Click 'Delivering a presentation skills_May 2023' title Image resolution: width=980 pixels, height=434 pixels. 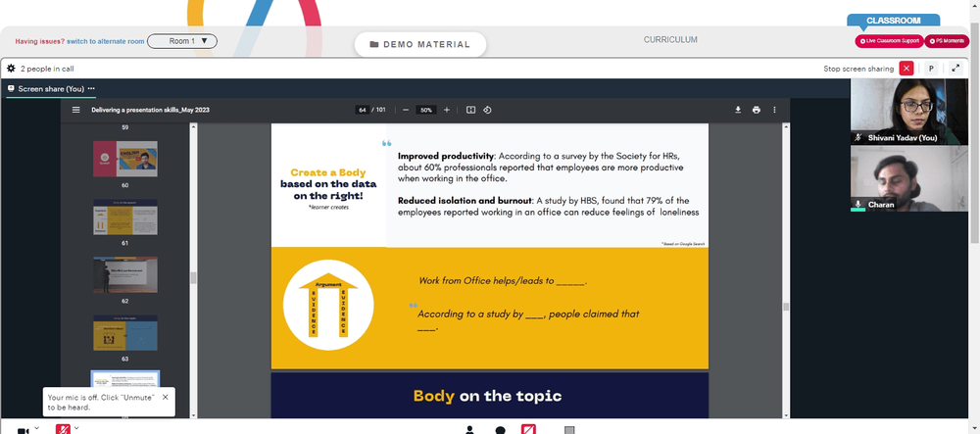(150, 110)
